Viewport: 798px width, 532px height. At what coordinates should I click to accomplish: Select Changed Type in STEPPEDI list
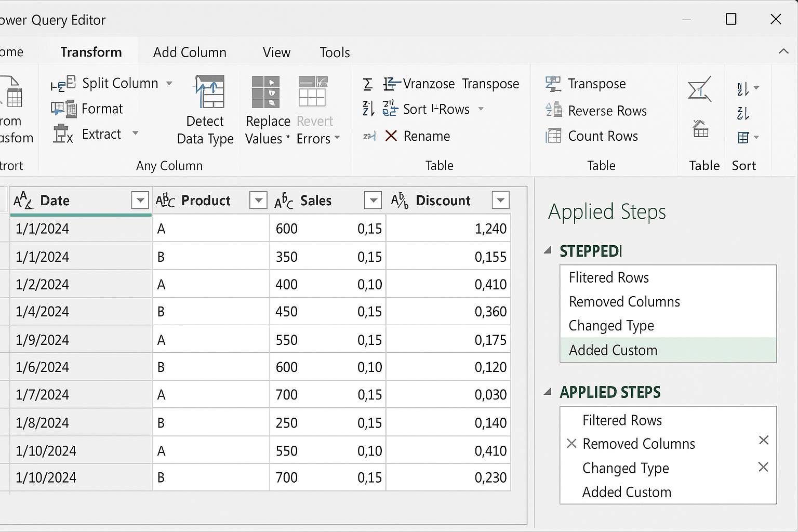click(x=668, y=325)
